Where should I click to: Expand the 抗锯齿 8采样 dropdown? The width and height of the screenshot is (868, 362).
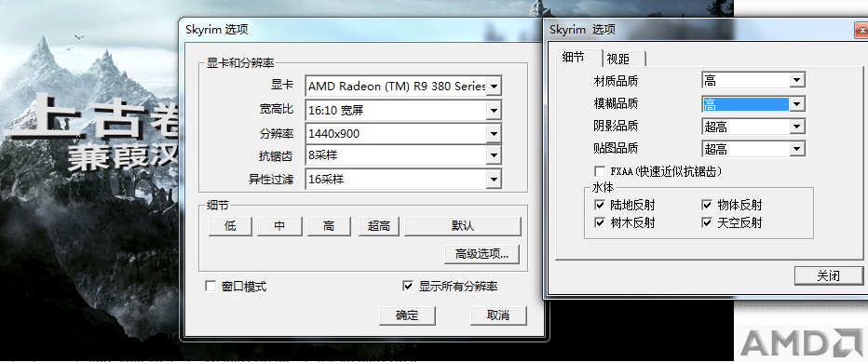click(x=403, y=156)
